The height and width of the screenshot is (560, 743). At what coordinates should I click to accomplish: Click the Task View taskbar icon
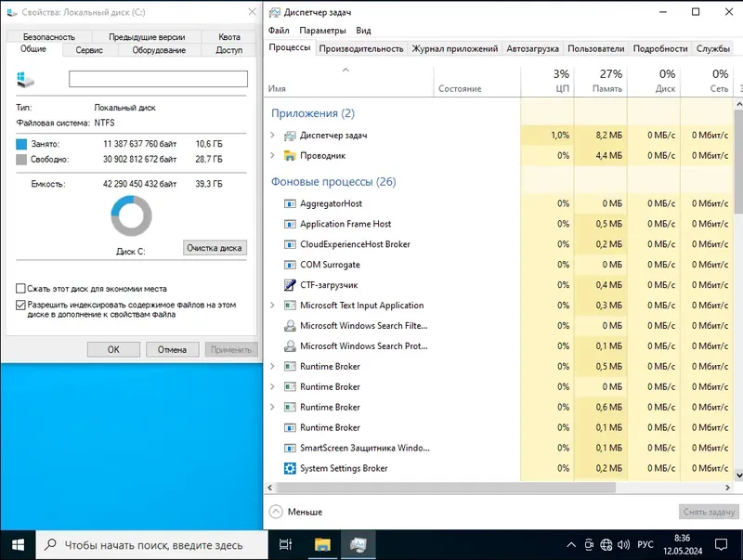pyautogui.click(x=285, y=543)
